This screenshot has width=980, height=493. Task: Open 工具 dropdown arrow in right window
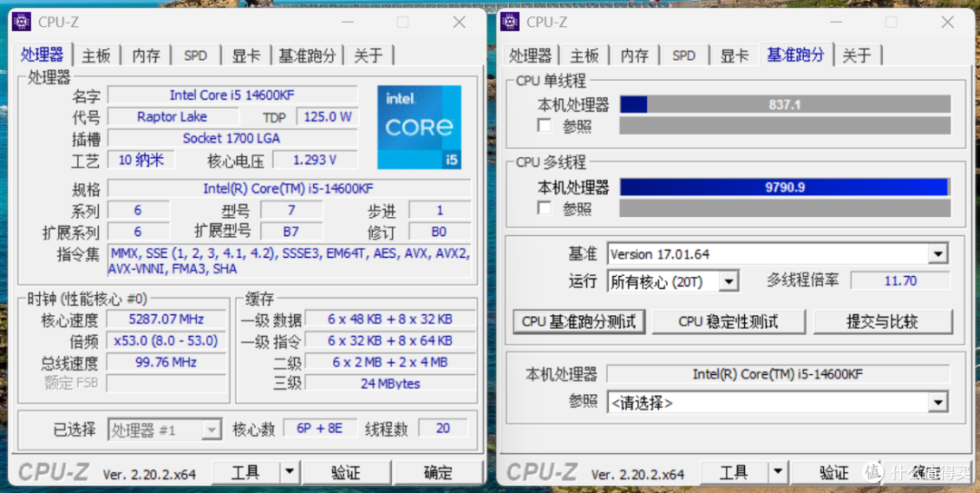[778, 472]
